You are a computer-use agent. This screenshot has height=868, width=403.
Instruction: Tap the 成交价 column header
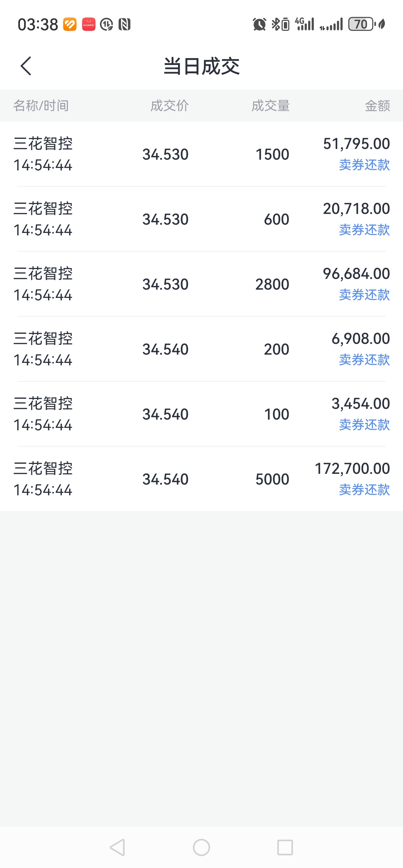click(x=169, y=105)
